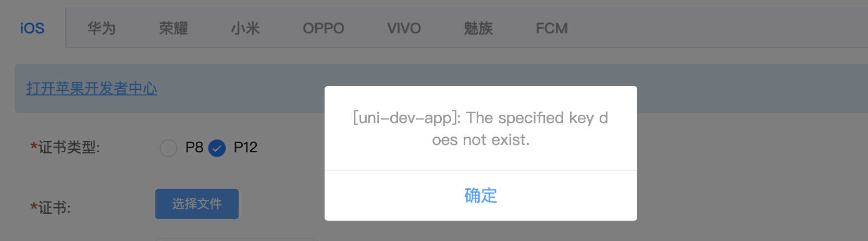Open the OPPO tab
The height and width of the screenshot is (241, 868).
pos(324,28)
